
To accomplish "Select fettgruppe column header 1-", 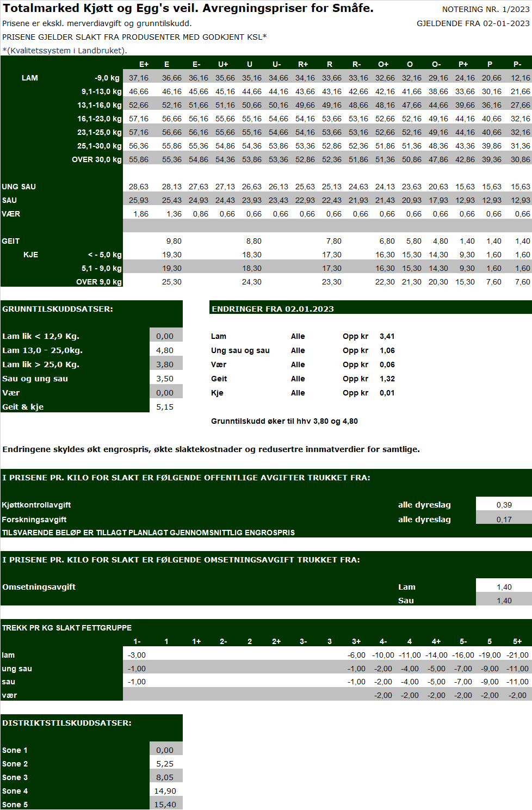I will coord(137,641).
